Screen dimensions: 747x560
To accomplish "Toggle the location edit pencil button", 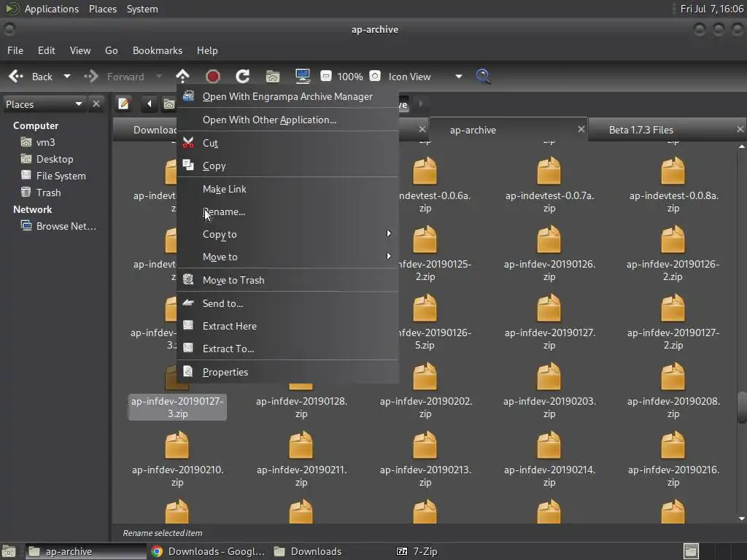I will click(124, 104).
